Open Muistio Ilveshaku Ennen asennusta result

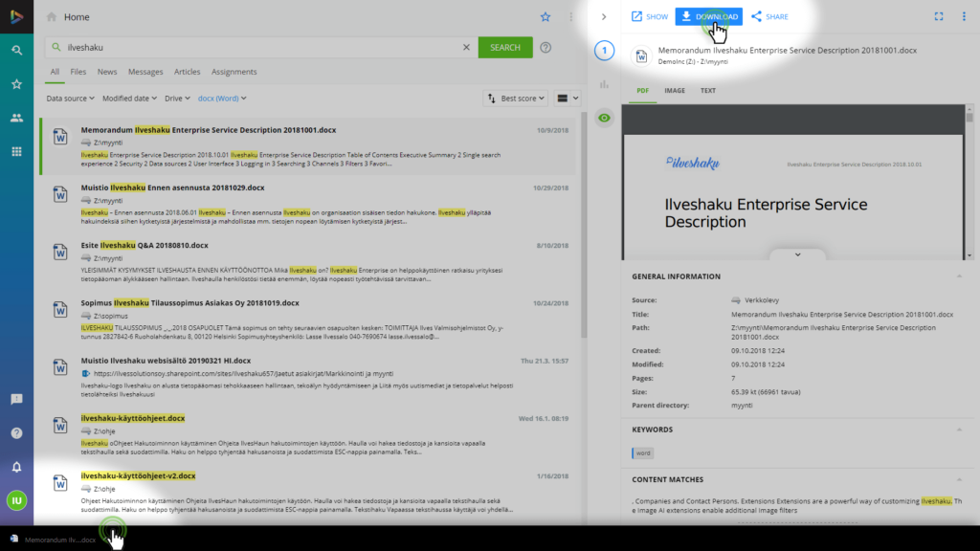(172, 187)
